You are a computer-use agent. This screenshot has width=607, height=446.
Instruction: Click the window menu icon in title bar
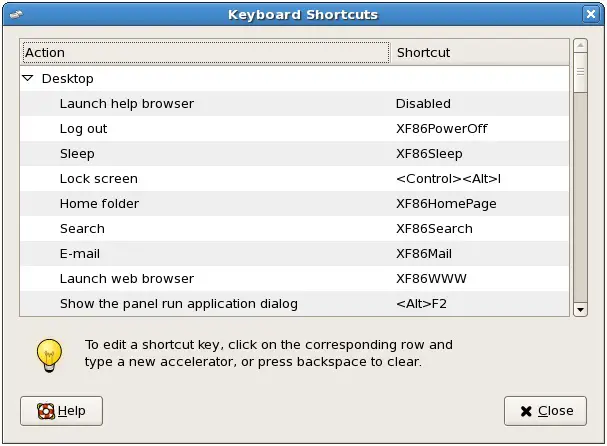(x=16, y=15)
